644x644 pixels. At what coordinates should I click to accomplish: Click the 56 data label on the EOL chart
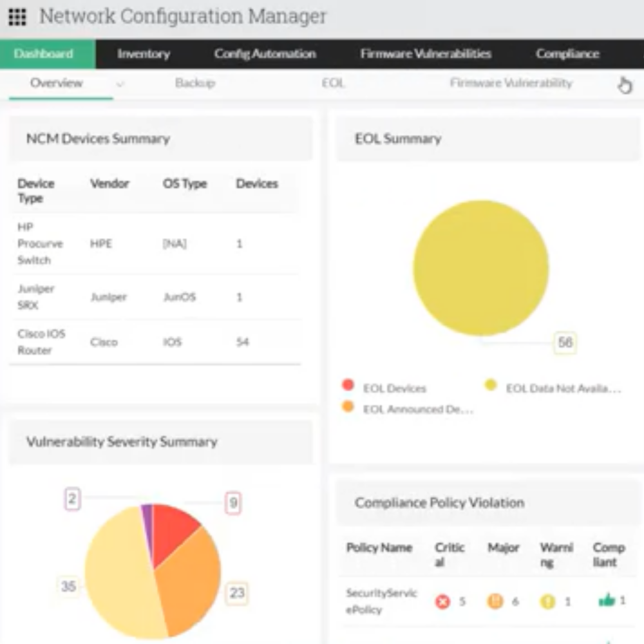click(x=564, y=342)
